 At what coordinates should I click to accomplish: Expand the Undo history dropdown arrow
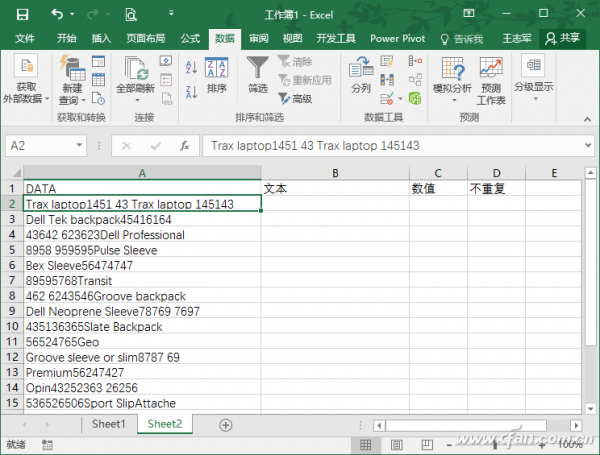(72, 15)
